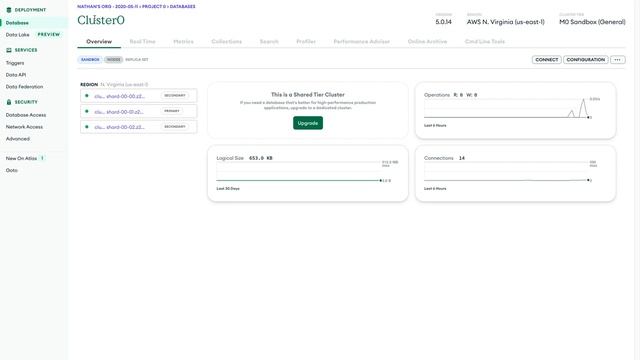Open the shard-00-01 node link
This screenshot has width=640, height=360.
pyautogui.click(x=119, y=112)
